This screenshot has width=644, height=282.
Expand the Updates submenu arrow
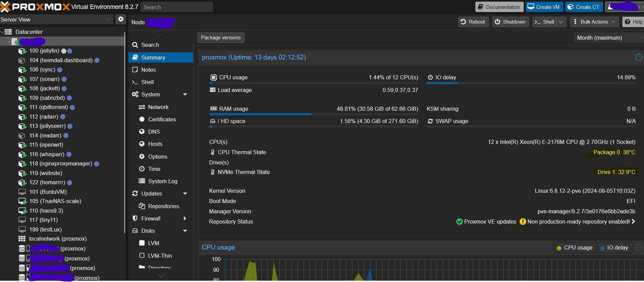(x=185, y=193)
